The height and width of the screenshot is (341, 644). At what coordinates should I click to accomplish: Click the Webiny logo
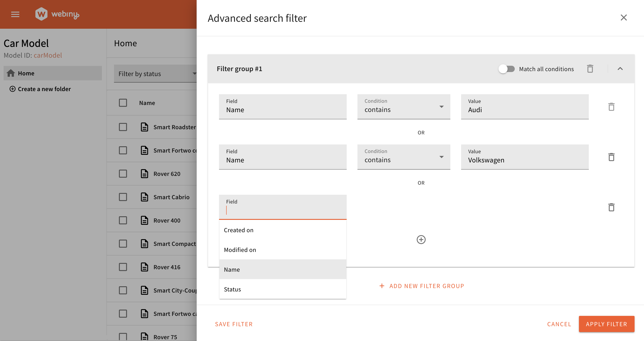pos(57,14)
